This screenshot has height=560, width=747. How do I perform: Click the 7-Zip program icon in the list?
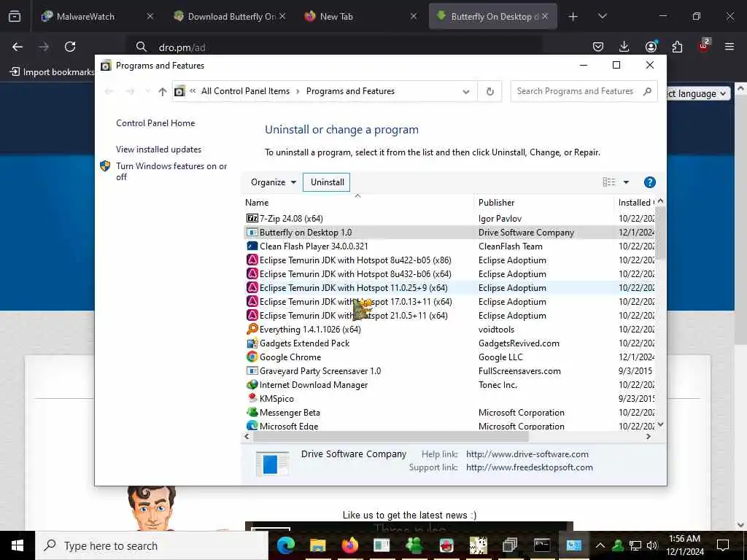(x=252, y=218)
